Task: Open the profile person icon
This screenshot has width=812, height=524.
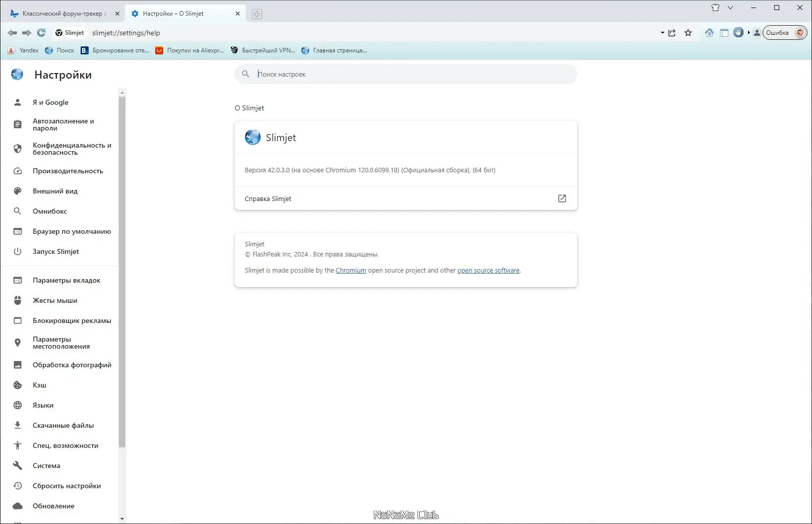Action: tap(757, 33)
